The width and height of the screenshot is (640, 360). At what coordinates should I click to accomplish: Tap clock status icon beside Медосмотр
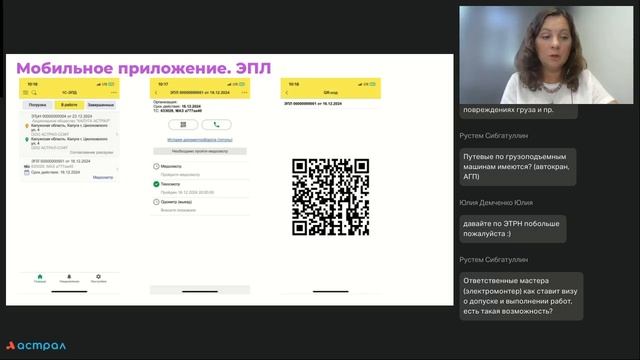(156, 166)
